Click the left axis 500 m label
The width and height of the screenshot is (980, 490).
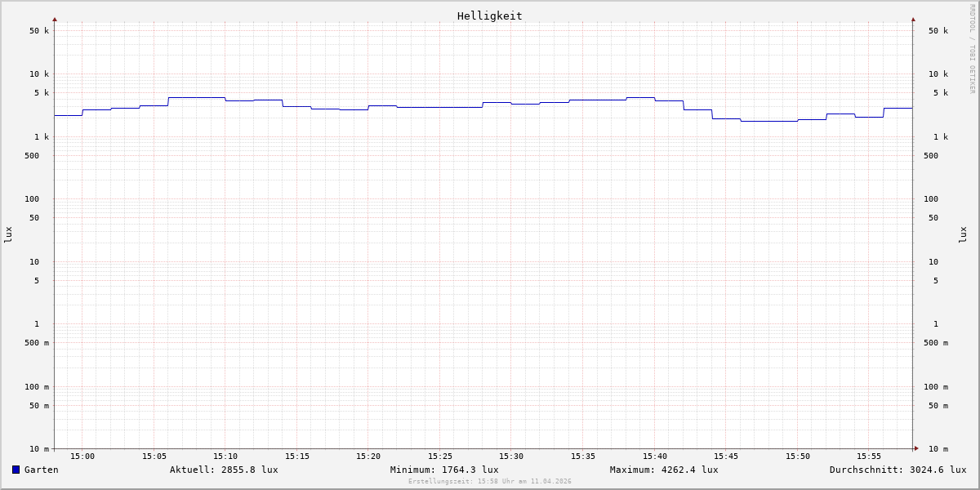point(37,343)
